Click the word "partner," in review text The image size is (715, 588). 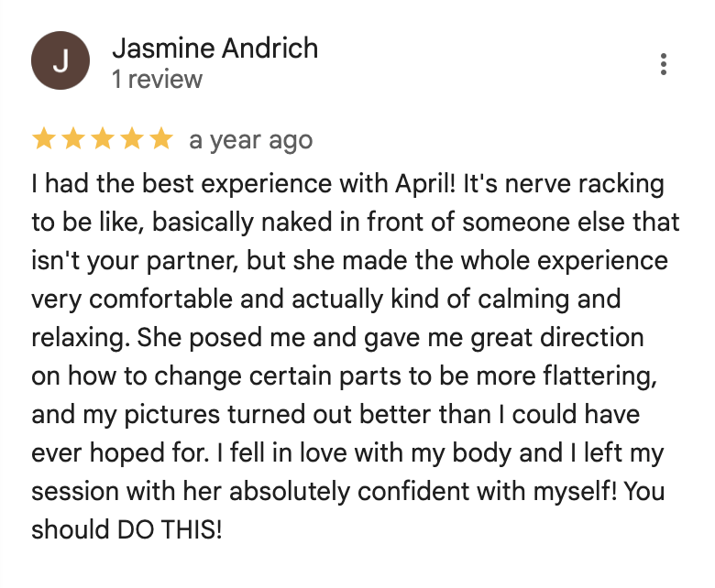(192, 262)
